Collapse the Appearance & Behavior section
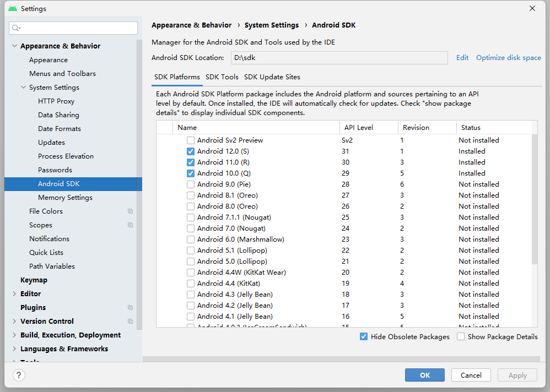This screenshot has height=392, width=550. point(14,46)
